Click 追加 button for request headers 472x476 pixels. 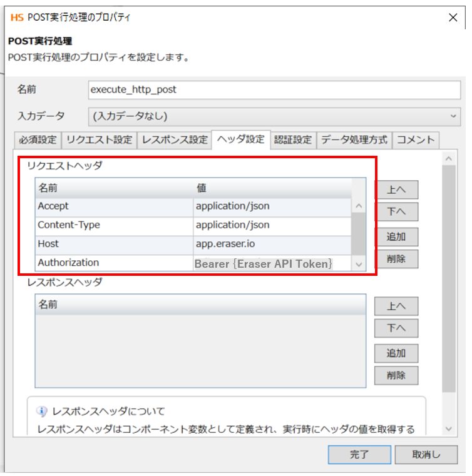tap(396, 237)
